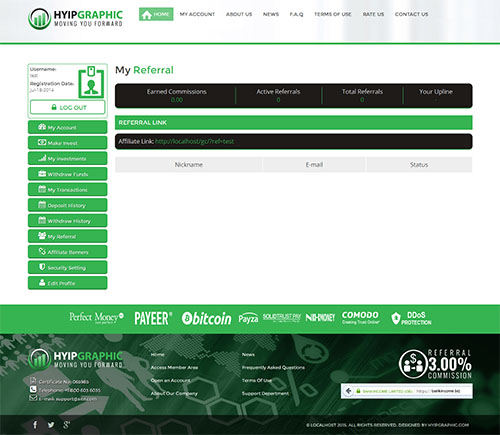
Task: Open Contact Us in top navigation
Action: 411,14
